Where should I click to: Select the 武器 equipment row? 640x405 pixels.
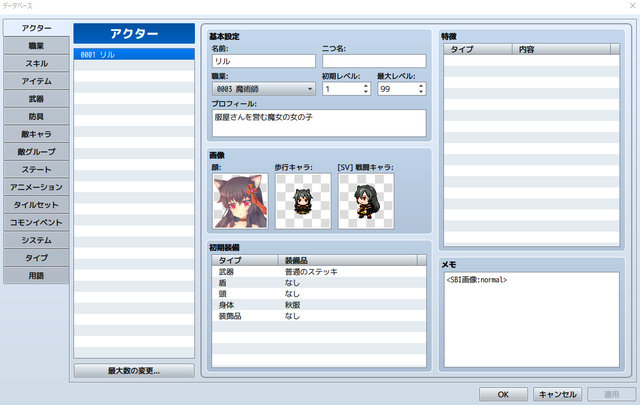point(319,271)
